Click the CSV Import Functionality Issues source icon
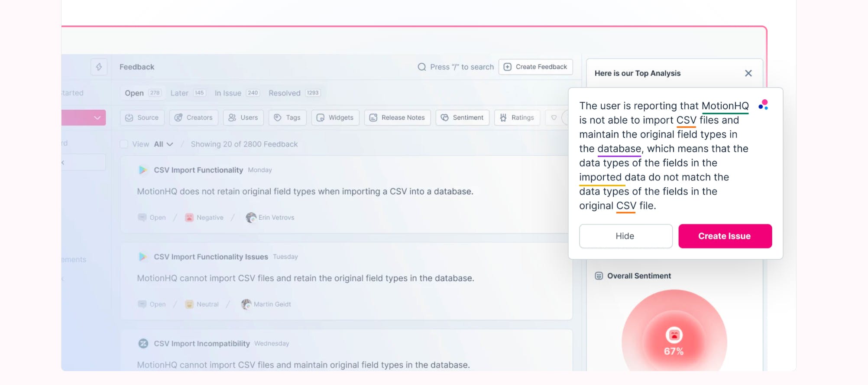 point(143,257)
